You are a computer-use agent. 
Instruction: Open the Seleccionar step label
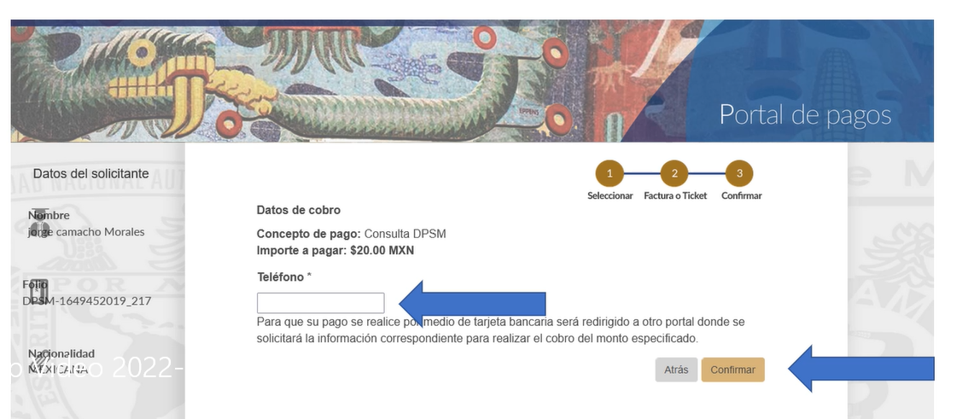coord(610,195)
